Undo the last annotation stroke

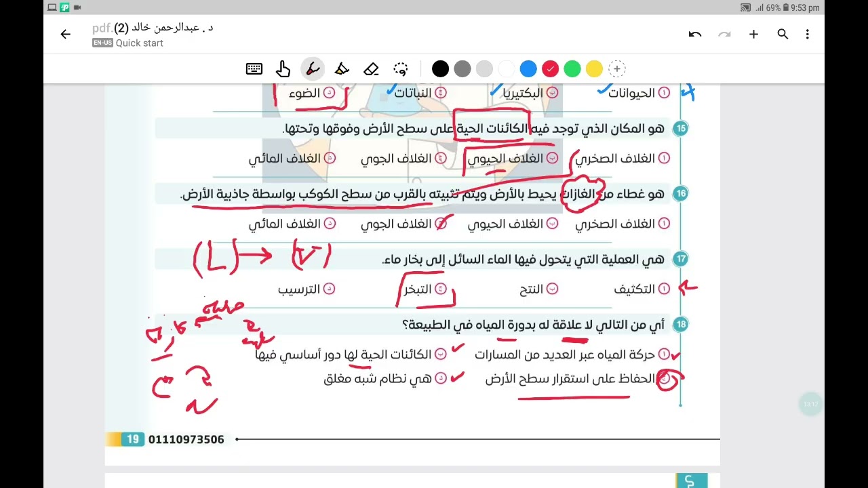694,34
